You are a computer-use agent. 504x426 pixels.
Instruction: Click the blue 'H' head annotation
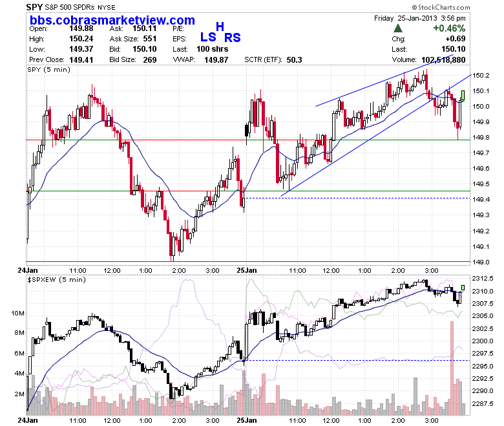click(220, 27)
